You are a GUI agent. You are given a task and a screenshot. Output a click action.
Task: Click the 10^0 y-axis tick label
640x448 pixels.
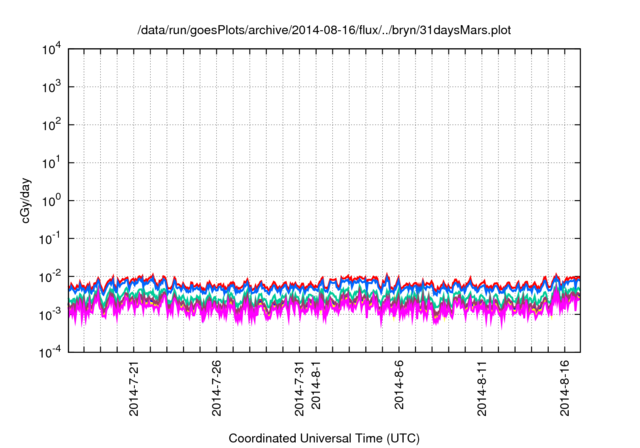pyautogui.click(x=52, y=200)
